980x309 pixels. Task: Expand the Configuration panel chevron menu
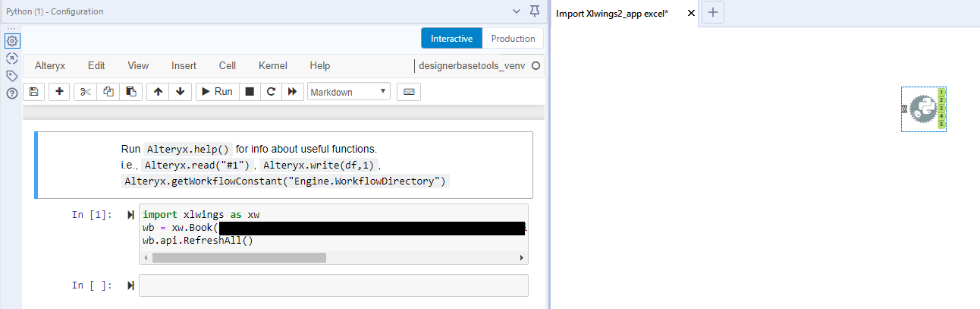pyautogui.click(x=517, y=11)
